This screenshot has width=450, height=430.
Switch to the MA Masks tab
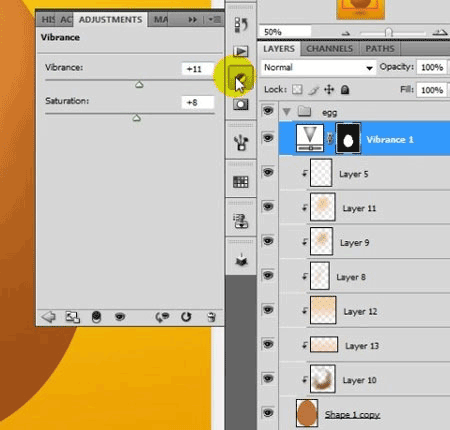click(161, 20)
